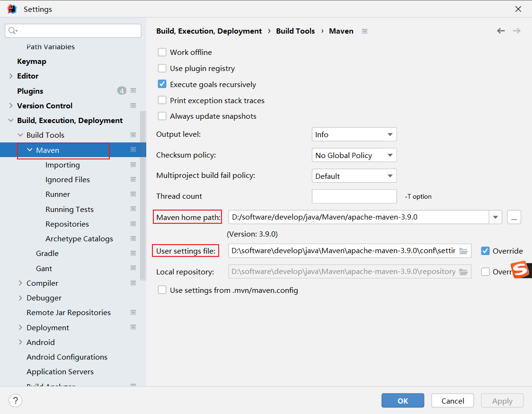This screenshot has height=414, width=532.
Task: Click the Cancel button
Action: tap(452, 401)
